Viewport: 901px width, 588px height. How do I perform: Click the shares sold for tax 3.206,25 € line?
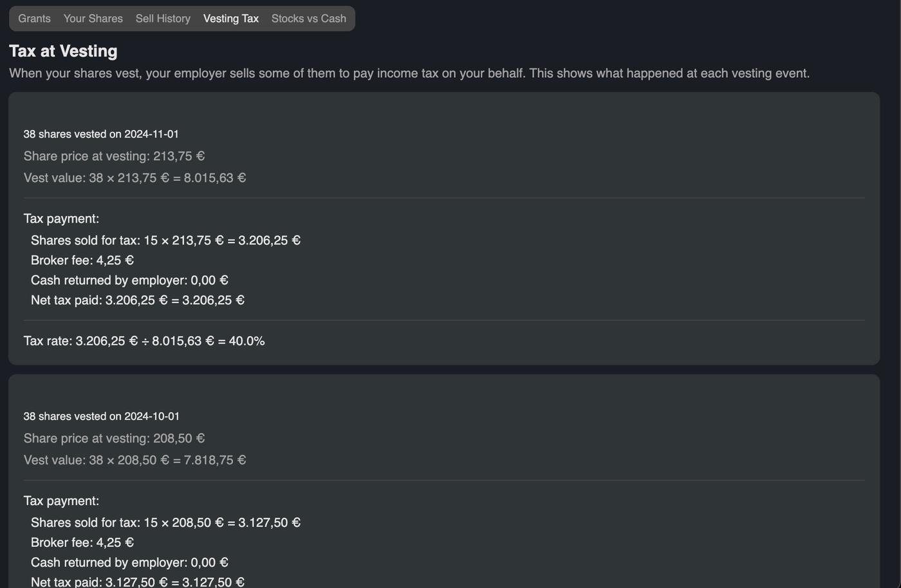point(165,241)
